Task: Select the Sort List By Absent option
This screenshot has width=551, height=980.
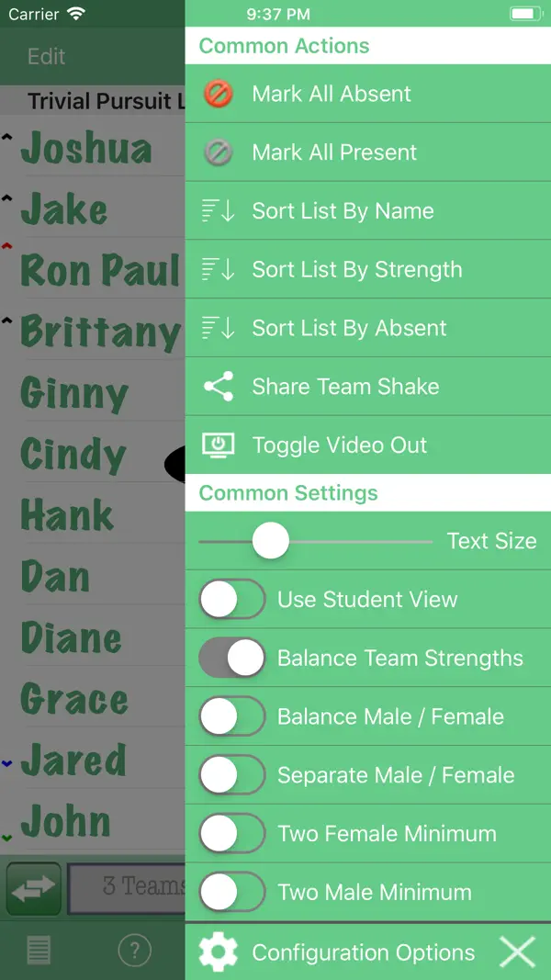Action: (218, 328)
